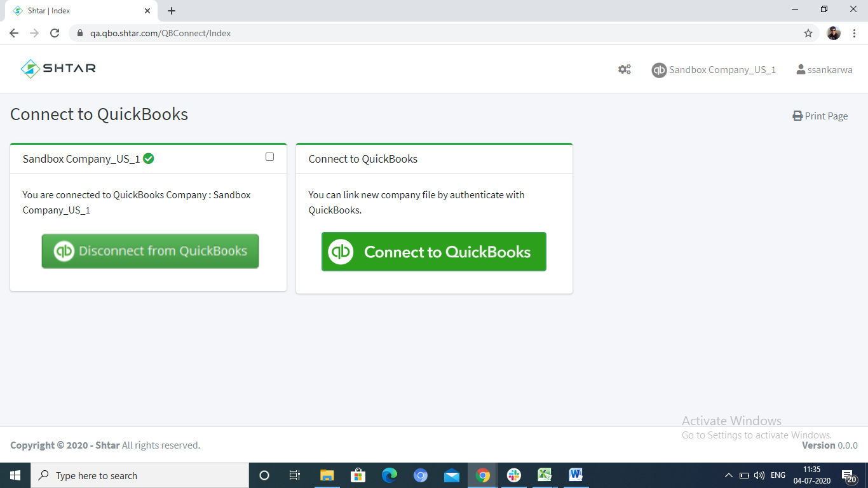
Task: Click the Copyright © 2020 - Shtar text
Action: click(65, 445)
